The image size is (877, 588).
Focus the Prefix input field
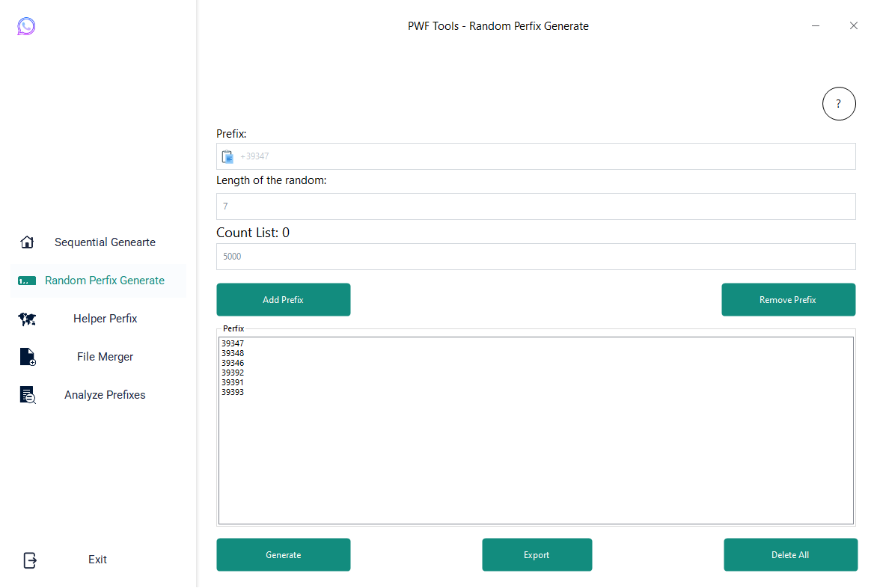click(536, 156)
